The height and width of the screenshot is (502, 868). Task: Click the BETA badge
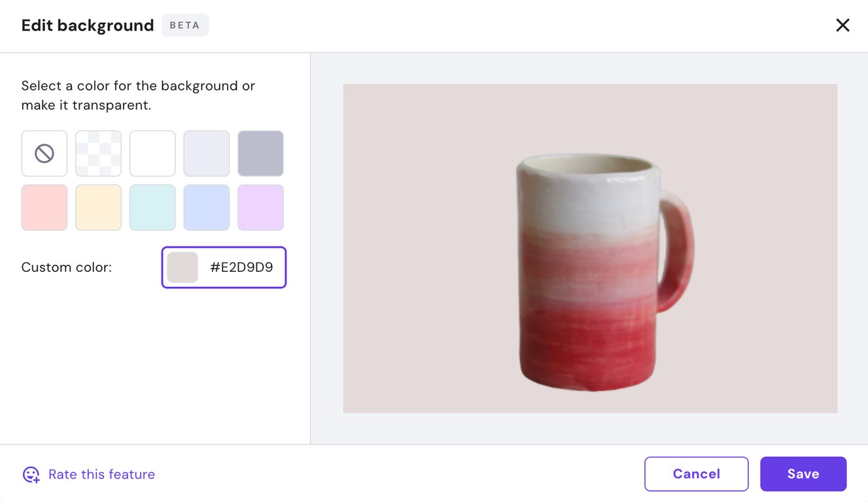point(185,25)
